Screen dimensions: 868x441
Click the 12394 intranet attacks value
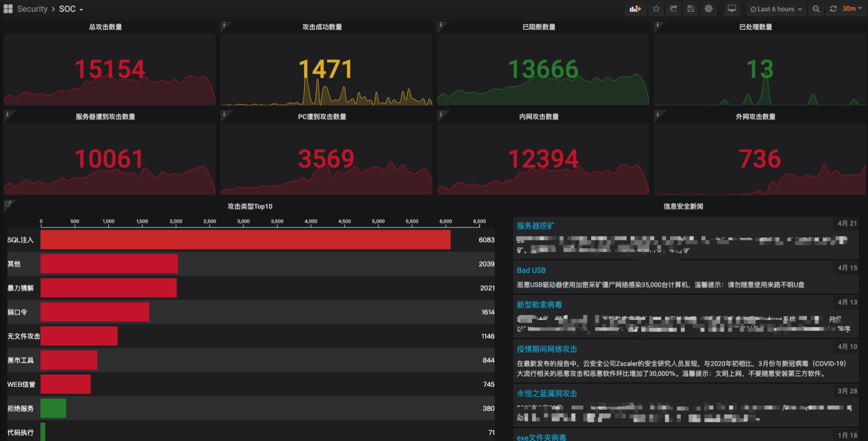click(543, 159)
